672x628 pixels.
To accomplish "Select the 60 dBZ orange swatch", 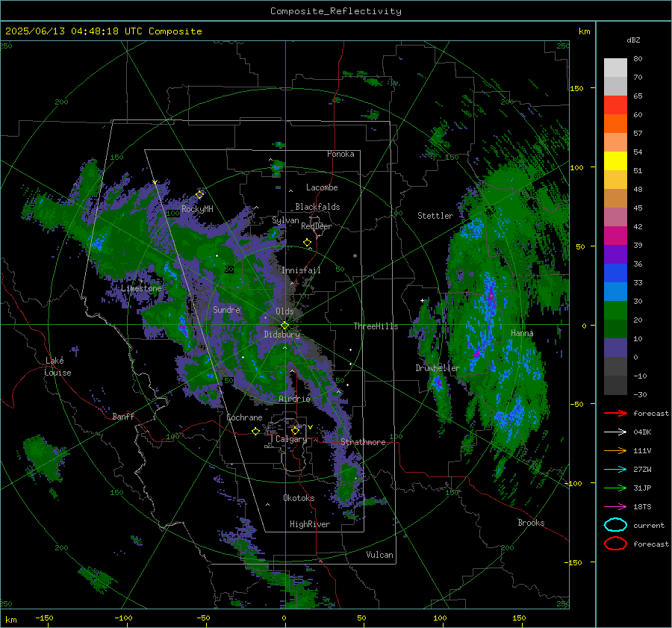I will [615, 123].
